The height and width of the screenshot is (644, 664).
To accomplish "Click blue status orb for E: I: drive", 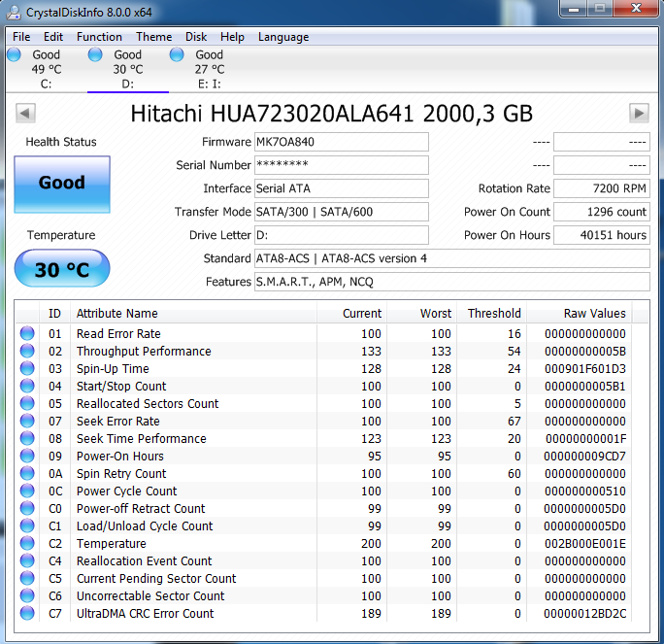I will click(x=177, y=54).
